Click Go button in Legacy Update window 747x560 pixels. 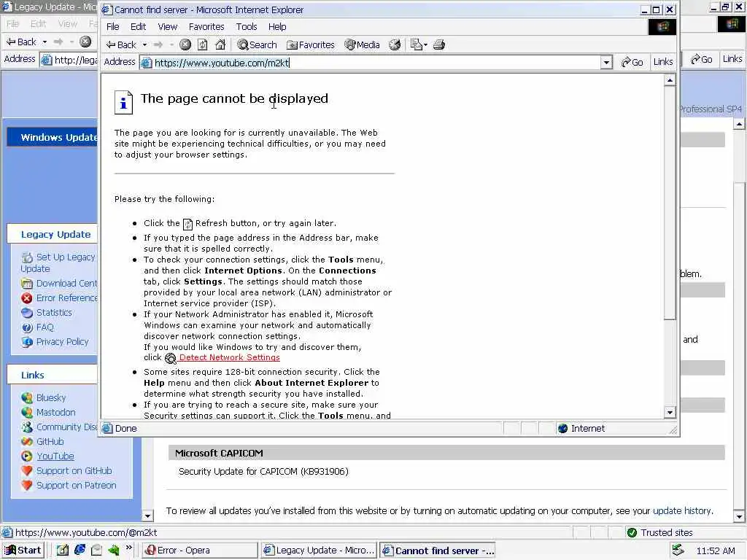coord(701,59)
